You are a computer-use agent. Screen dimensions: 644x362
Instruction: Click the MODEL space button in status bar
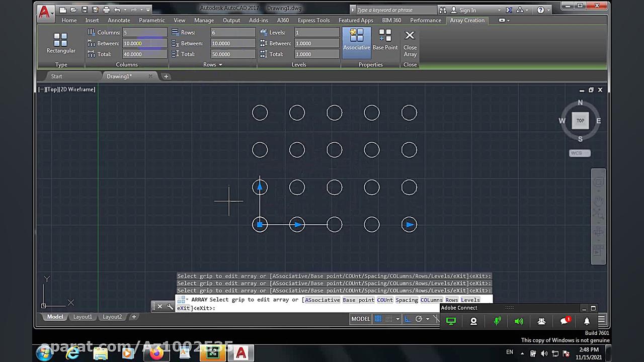coord(360,319)
